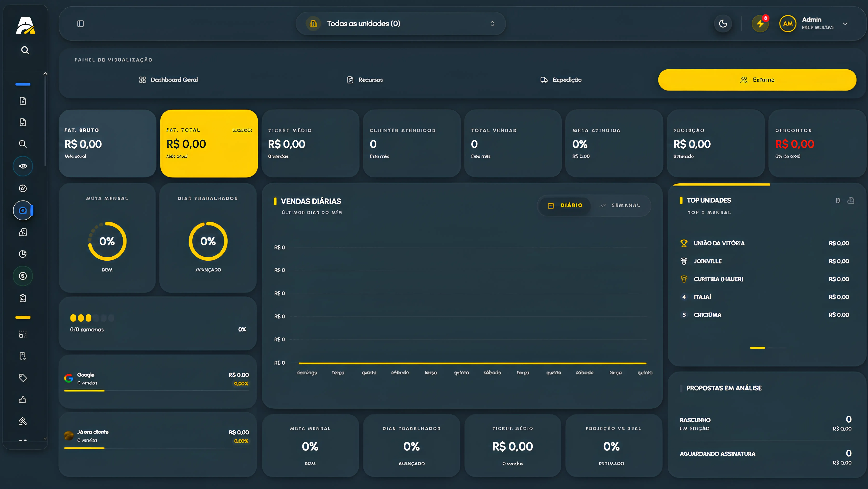Click the yellow Externo button

point(757,80)
